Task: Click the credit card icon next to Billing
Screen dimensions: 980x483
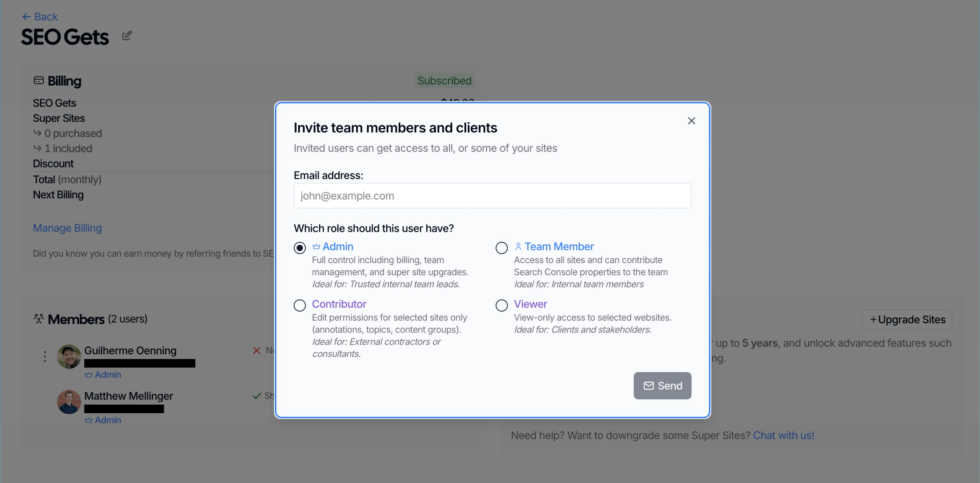Action: (39, 80)
